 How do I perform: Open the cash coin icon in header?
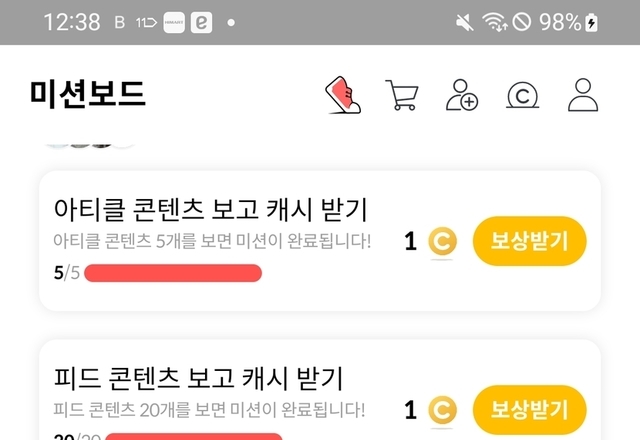pos(523,95)
